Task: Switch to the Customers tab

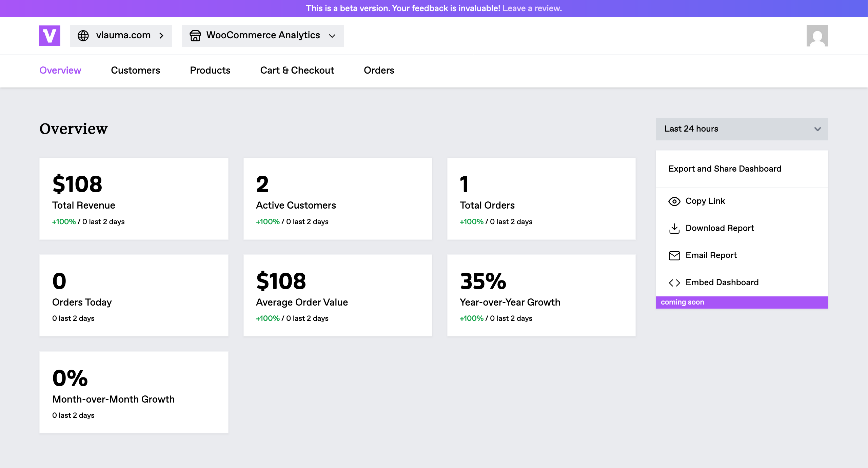Action: click(x=135, y=70)
